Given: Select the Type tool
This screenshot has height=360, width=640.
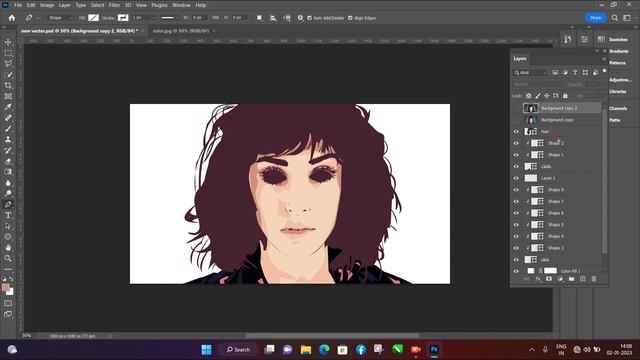Looking at the screenshot, I should (x=8, y=215).
